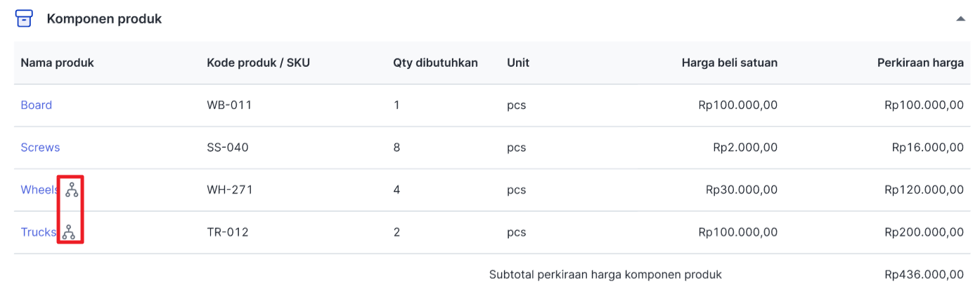This screenshot has height=302, width=980.
Task: Click the SKU code SS-040
Action: 228,147
